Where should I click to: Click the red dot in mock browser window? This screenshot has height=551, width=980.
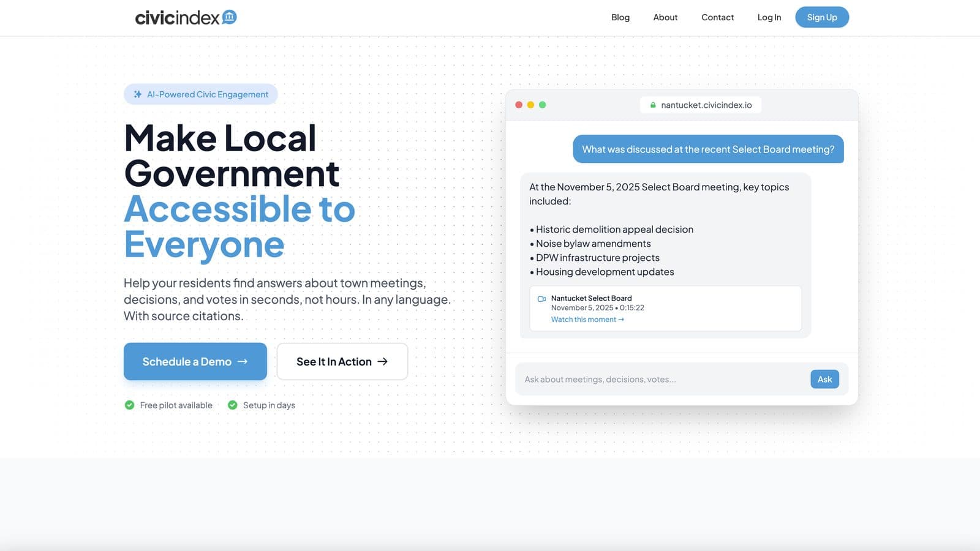(519, 105)
